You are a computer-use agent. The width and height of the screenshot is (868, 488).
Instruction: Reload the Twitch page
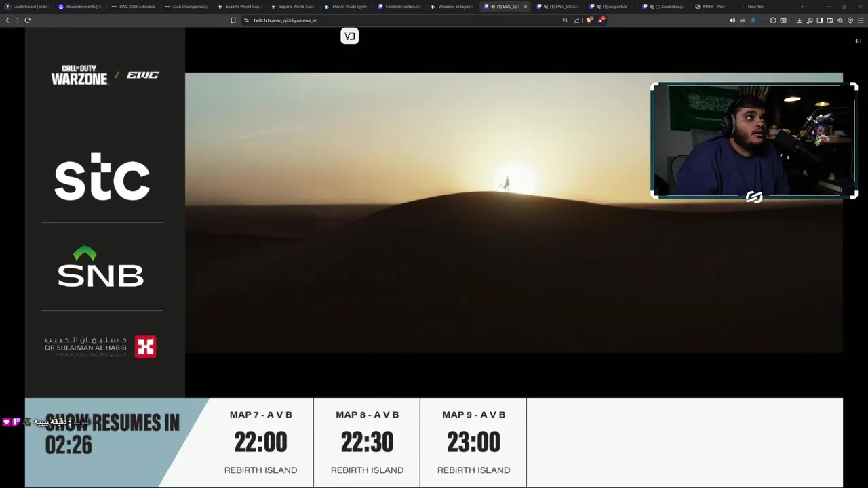tap(27, 20)
